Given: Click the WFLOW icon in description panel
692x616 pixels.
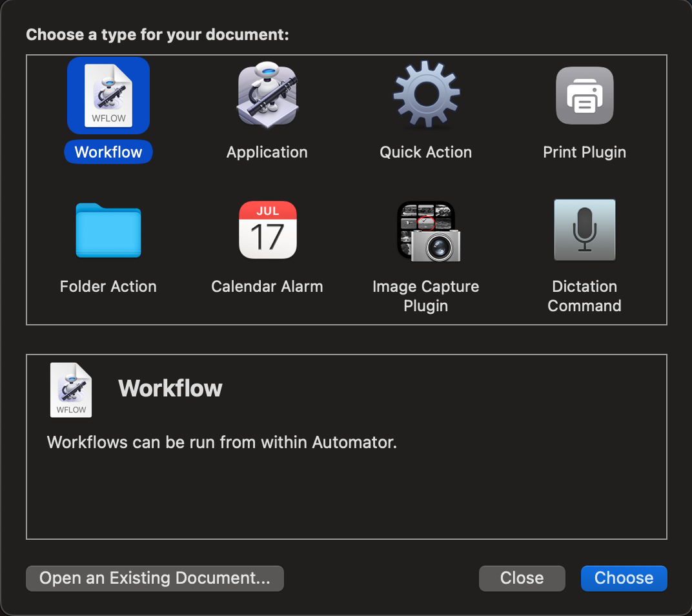Looking at the screenshot, I should tap(71, 389).
